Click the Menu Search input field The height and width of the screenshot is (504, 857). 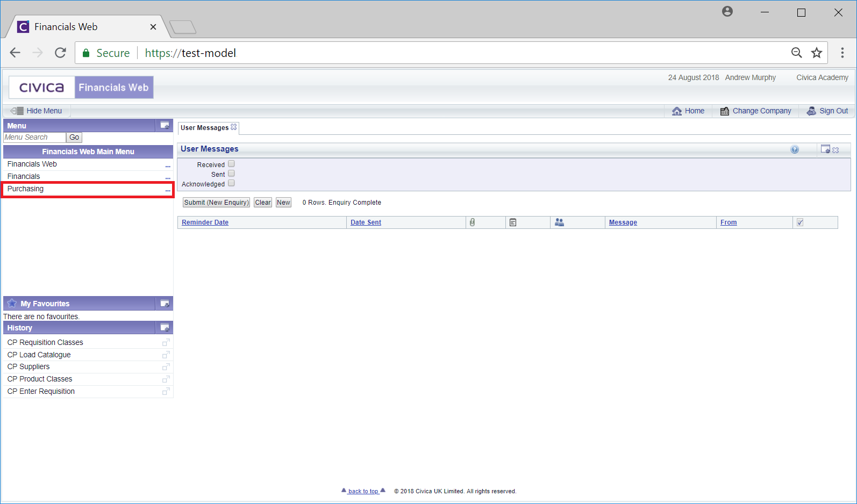34,138
